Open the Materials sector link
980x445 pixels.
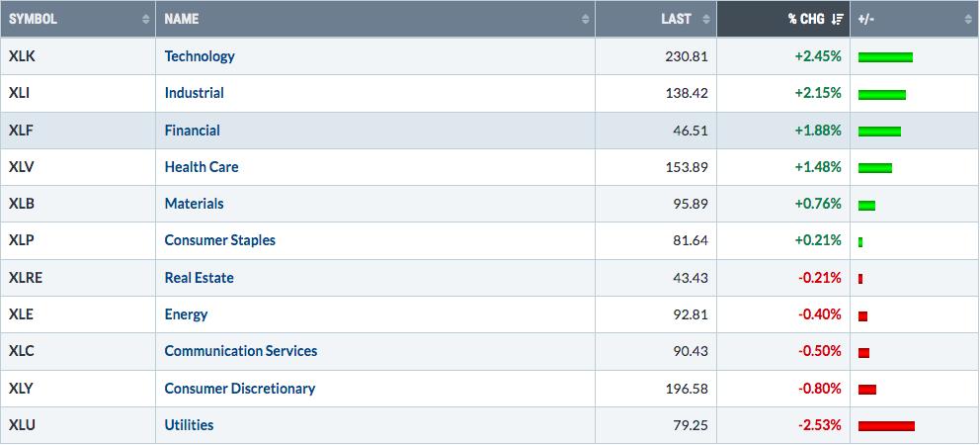(194, 204)
